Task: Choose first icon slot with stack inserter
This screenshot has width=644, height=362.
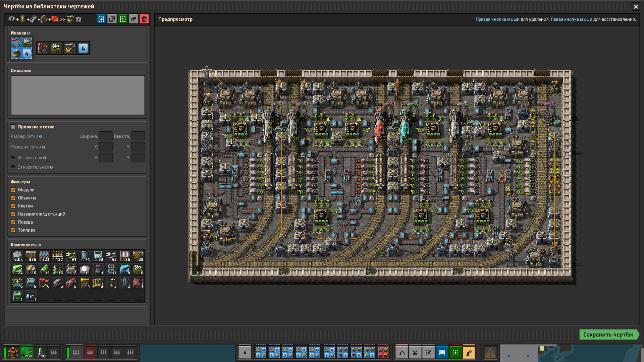Action: (x=43, y=48)
